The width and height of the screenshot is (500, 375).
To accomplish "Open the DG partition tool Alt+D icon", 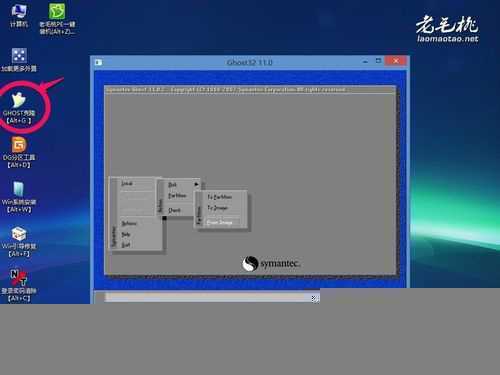I will click(19, 152).
